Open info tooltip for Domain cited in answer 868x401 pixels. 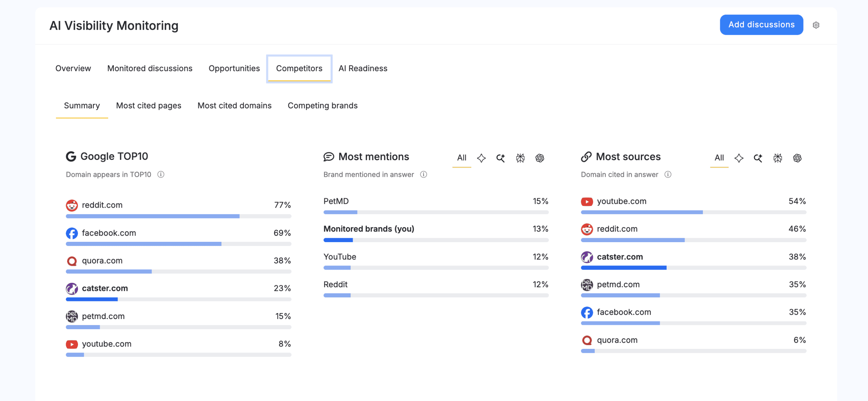[x=668, y=174]
